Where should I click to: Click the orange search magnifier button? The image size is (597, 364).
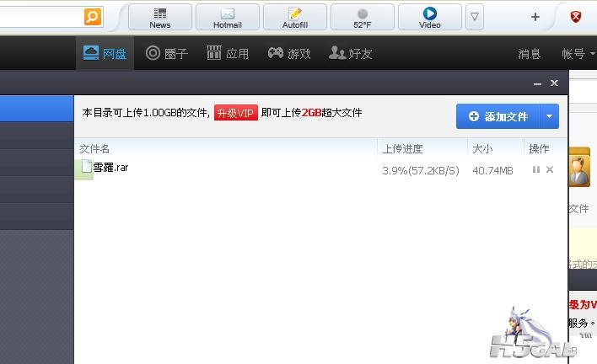click(93, 16)
